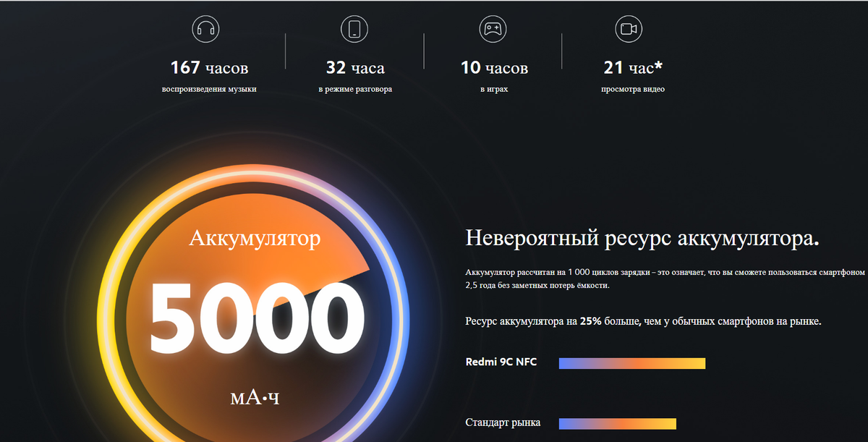Select the 'воспроизведения музыки' caption
This screenshot has height=442, width=868.
pos(209,90)
